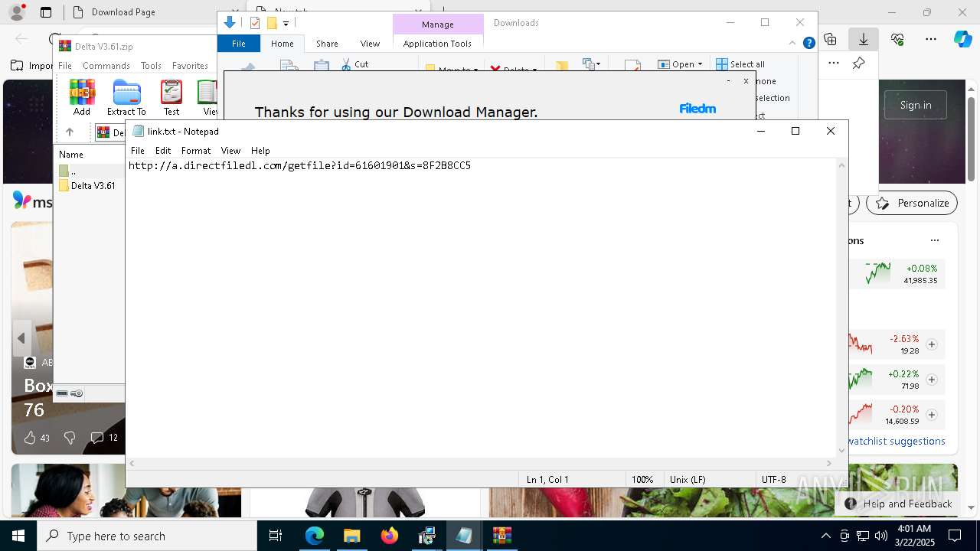The height and width of the screenshot is (551, 980).
Task: Open Explorer quick access toolbar dropdown
Action: 286,24
